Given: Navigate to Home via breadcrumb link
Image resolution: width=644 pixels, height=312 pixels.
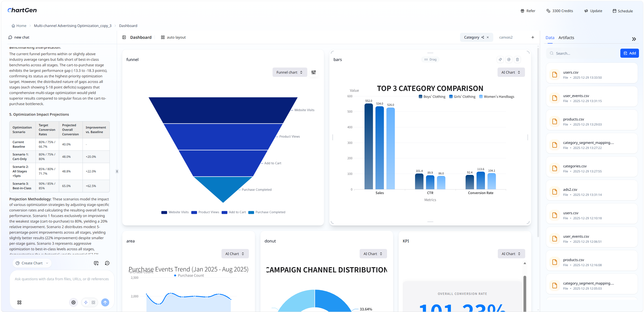Looking at the screenshot, I should (x=21, y=25).
